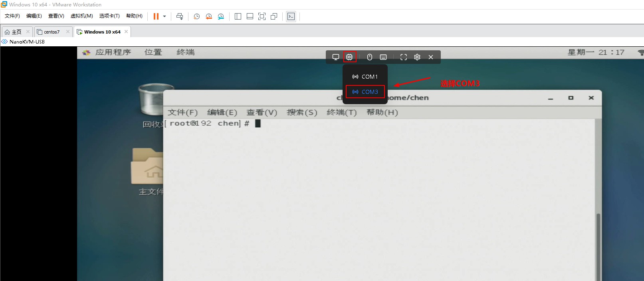Image resolution: width=644 pixels, height=281 pixels.
Task: Click the CentOS panel network status icon
Action: pyautogui.click(x=641, y=52)
